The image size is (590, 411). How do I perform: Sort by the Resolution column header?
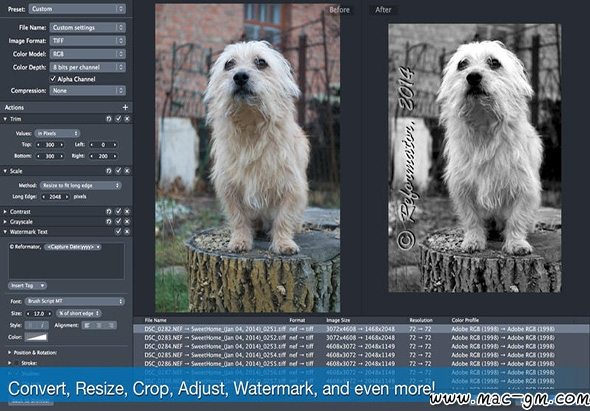(421, 320)
